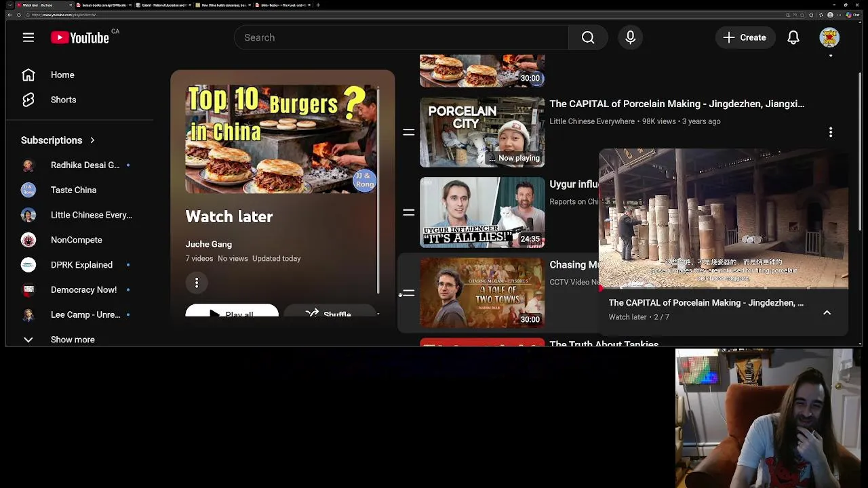Open the Top 10 Burgers playlist cover
This screenshot has width=868, height=488.
point(281,139)
